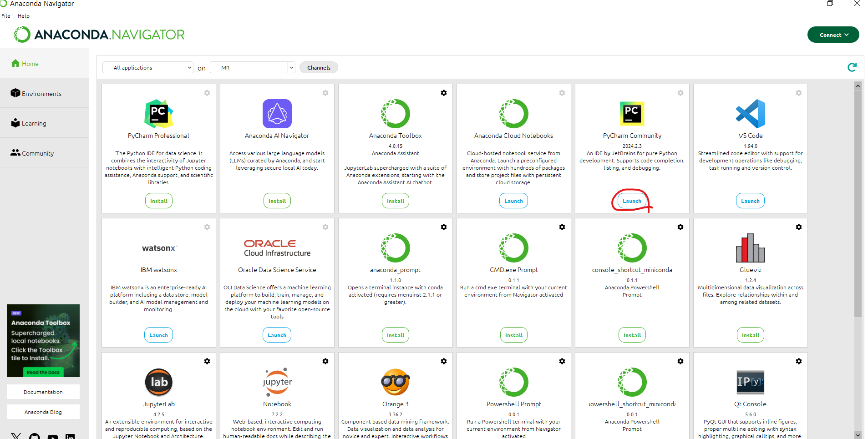The height and width of the screenshot is (439, 868).
Task: Click the vertical scrollbar down arrow
Action: pyautogui.click(x=858, y=435)
